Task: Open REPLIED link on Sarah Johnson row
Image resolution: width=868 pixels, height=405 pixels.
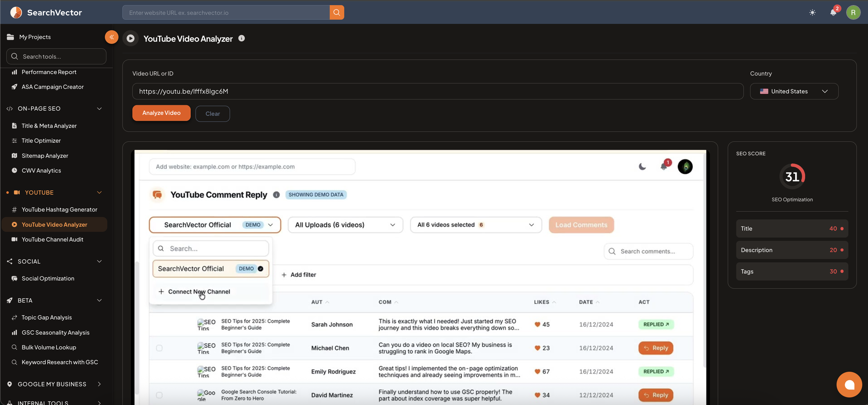Action: pos(656,324)
